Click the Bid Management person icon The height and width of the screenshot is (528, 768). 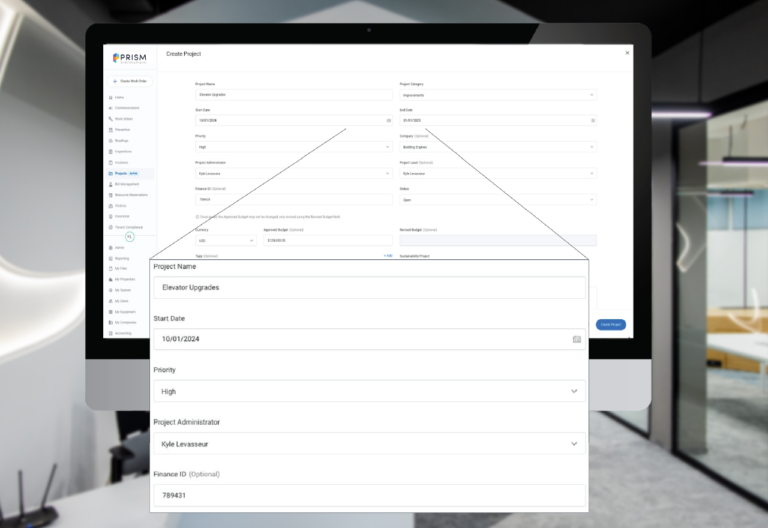coord(110,184)
